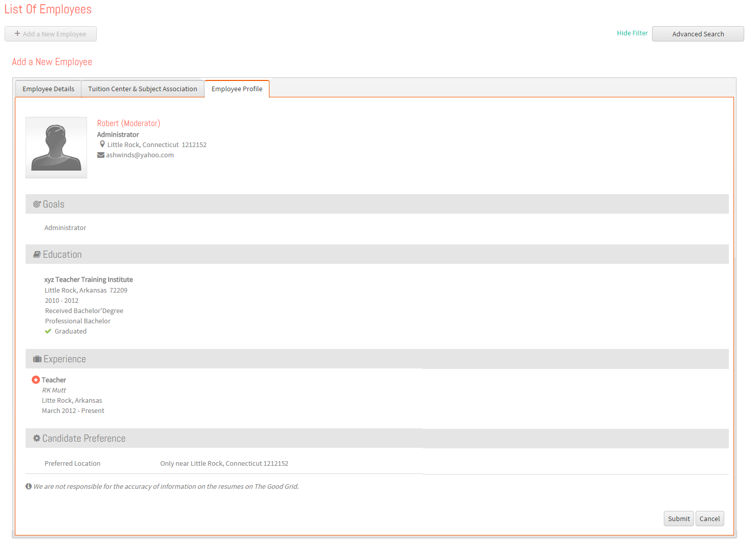This screenshot has height=558, width=756.
Task: Click the Hide Filter link
Action: pyautogui.click(x=633, y=33)
